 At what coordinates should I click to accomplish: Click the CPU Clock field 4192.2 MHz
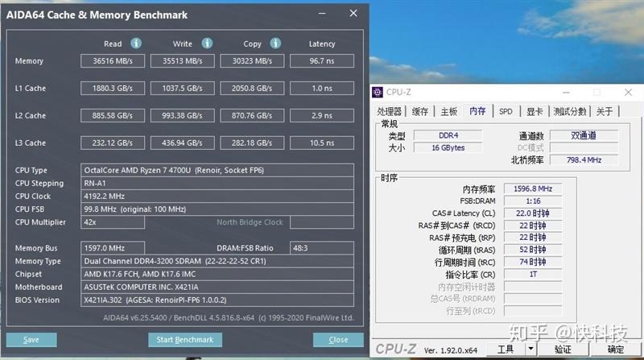click(x=217, y=196)
